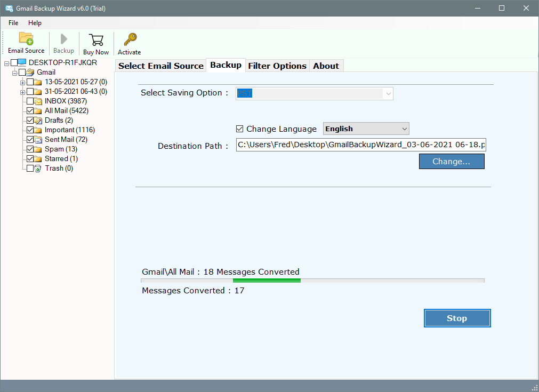
Task: Click the 31-05-2021 06-43 folder icon
Action: coord(38,92)
